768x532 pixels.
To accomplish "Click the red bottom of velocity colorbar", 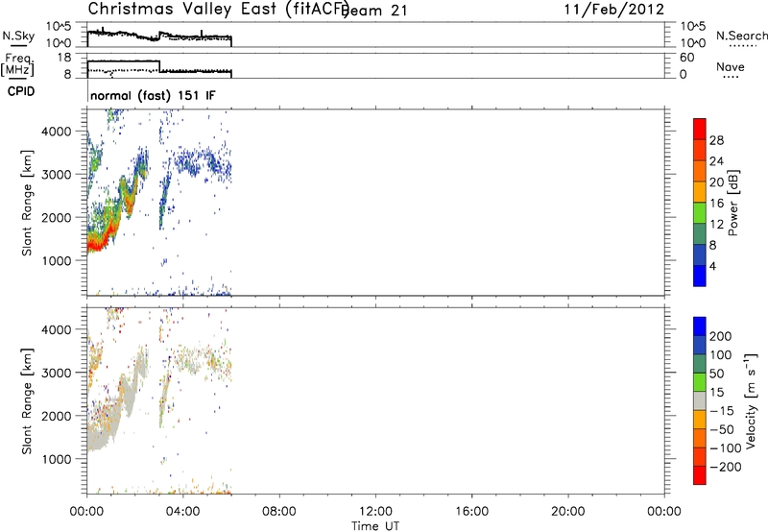I will pos(700,475).
